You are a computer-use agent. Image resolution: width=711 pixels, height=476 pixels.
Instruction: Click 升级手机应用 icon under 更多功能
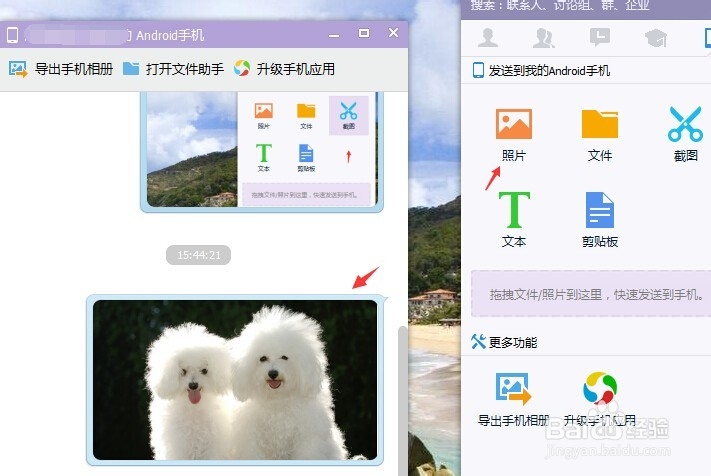(x=599, y=388)
